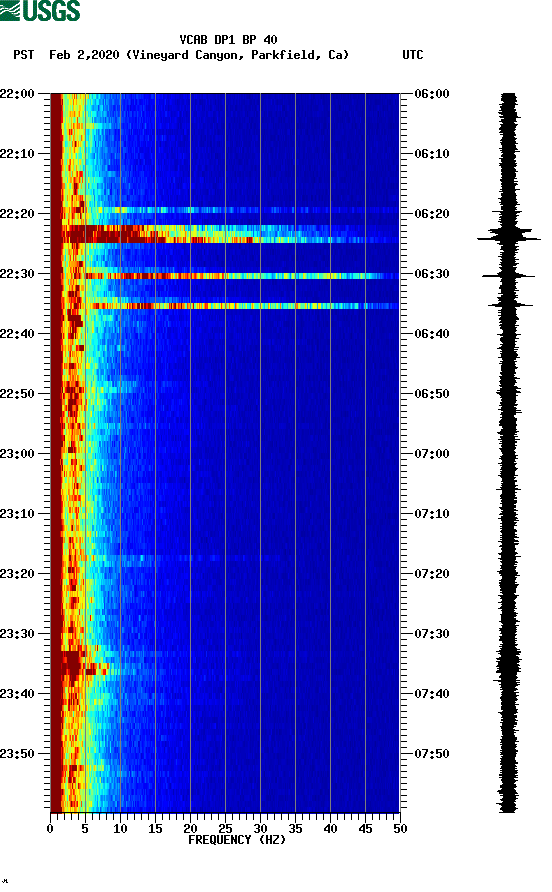The image size is (552, 892).
Task: Click the largest seismogram spike near 06:23
Action: 509,236
